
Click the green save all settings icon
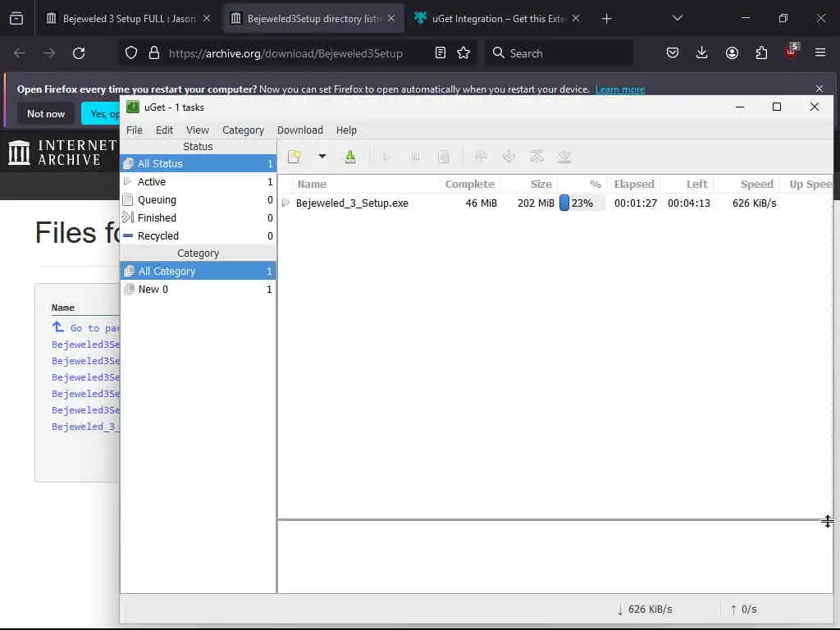pyautogui.click(x=349, y=157)
